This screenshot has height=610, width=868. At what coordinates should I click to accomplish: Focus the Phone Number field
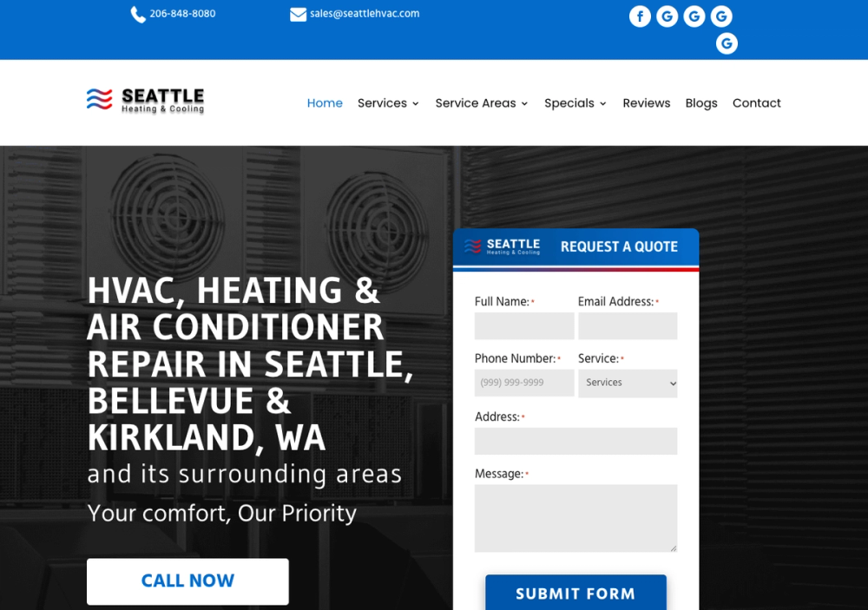pos(524,383)
